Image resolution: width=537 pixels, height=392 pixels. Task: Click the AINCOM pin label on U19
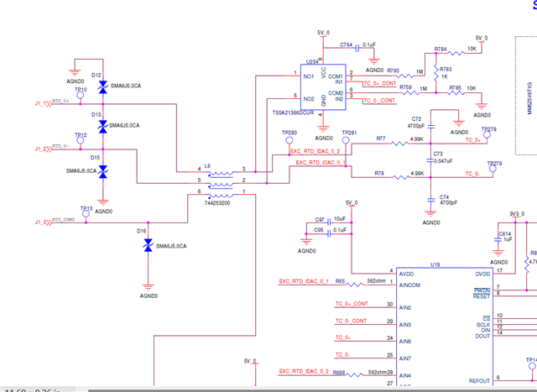tap(409, 285)
